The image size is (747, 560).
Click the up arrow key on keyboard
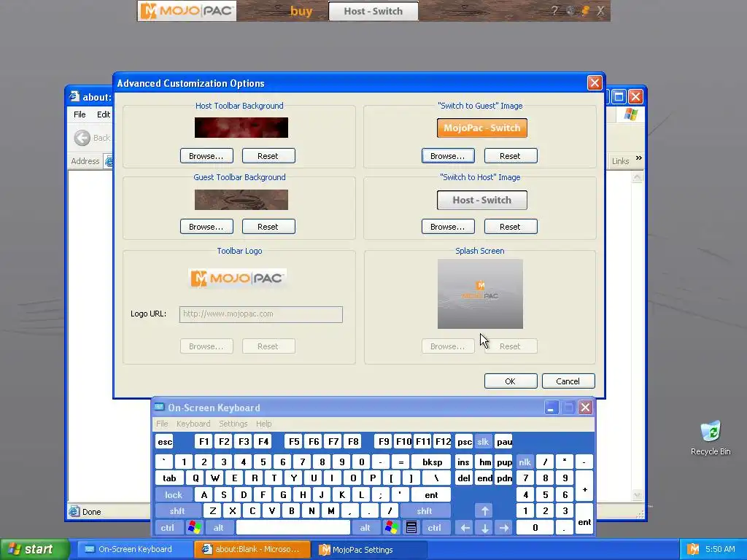click(484, 511)
